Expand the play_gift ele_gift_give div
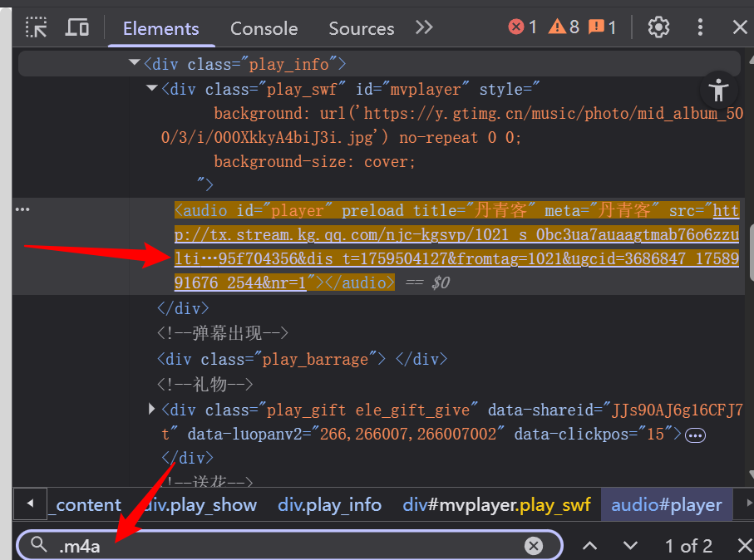754x560 pixels. tap(152, 409)
